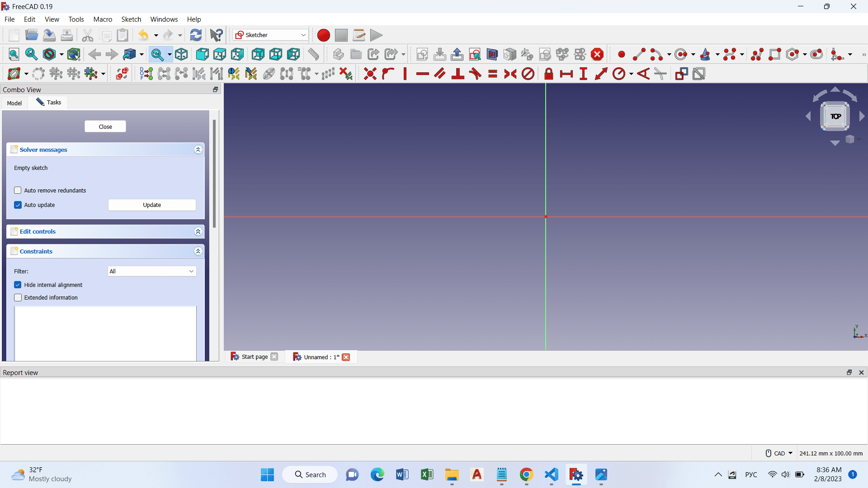Stop the macro recording
Screen dimensions: 868x488
(x=341, y=35)
